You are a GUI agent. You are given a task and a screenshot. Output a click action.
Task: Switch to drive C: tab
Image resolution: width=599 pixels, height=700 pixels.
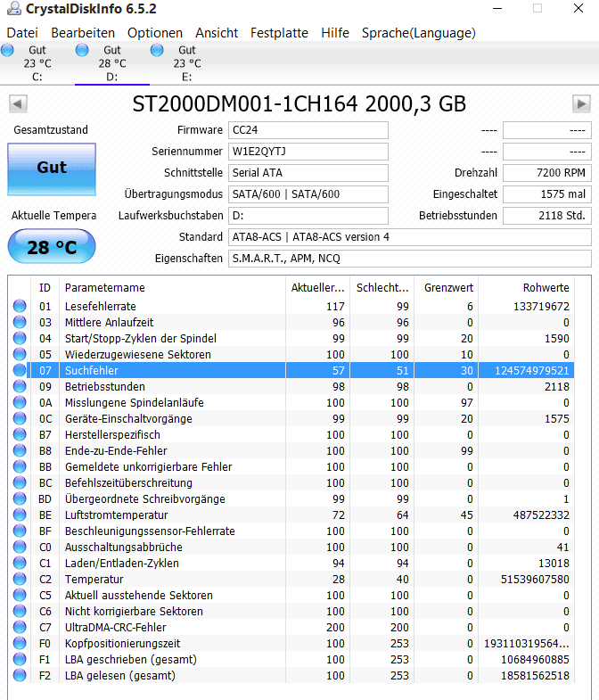pyautogui.click(x=37, y=63)
